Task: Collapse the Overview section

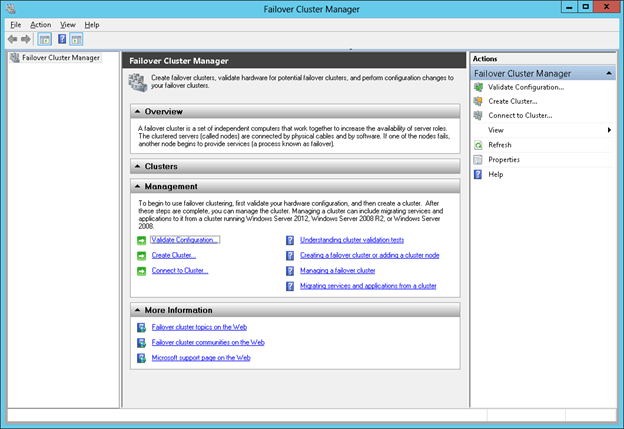Action: 138,112
